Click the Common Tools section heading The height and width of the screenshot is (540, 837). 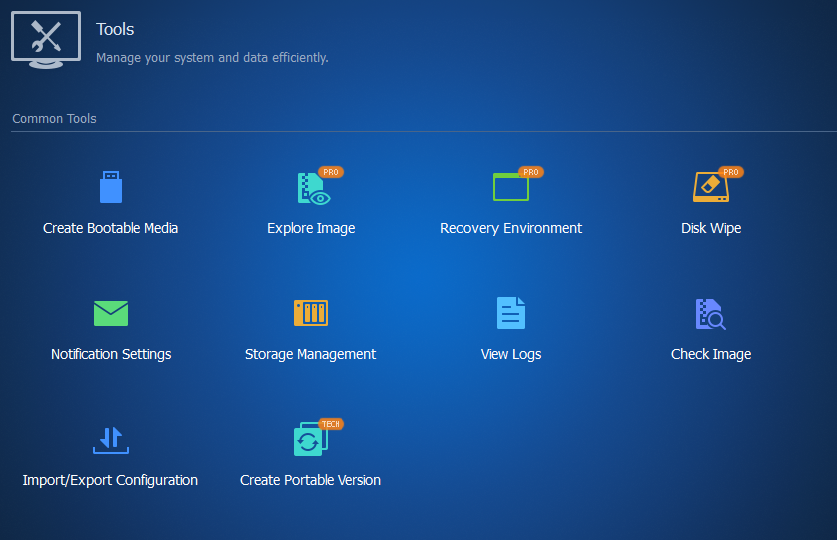[x=54, y=118]
